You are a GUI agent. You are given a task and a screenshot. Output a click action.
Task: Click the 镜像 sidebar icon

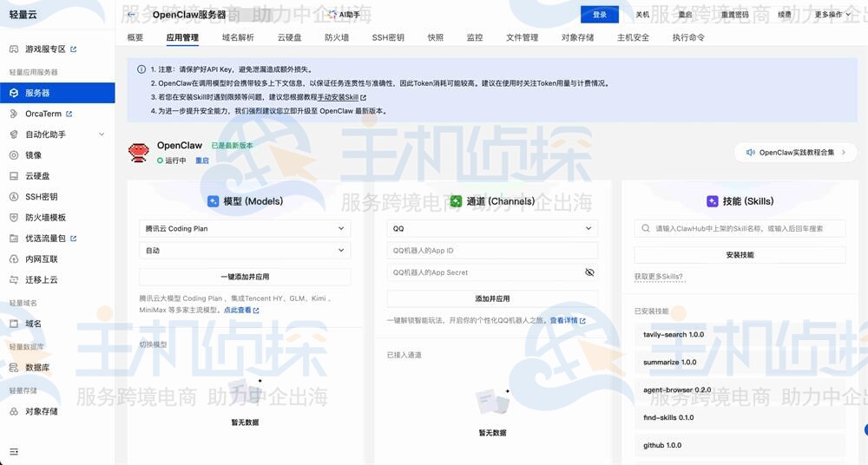coord(14,155)
